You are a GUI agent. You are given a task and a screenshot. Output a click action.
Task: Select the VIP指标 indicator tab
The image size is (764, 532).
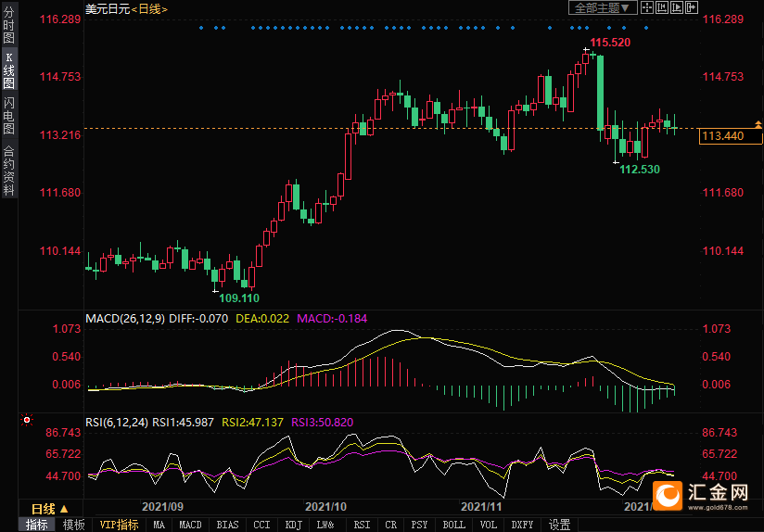(119, 525)
